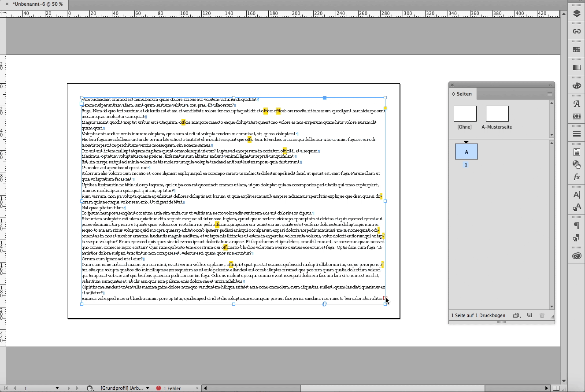585x392 pixels.
Task: Click the text frame top-center blue handle
Action: click(x=325, y=98)
